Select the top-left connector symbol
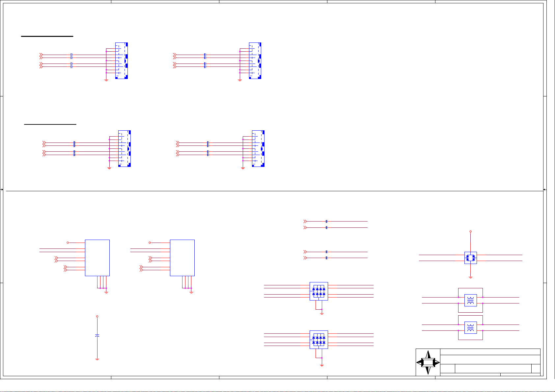 point(122,61)
